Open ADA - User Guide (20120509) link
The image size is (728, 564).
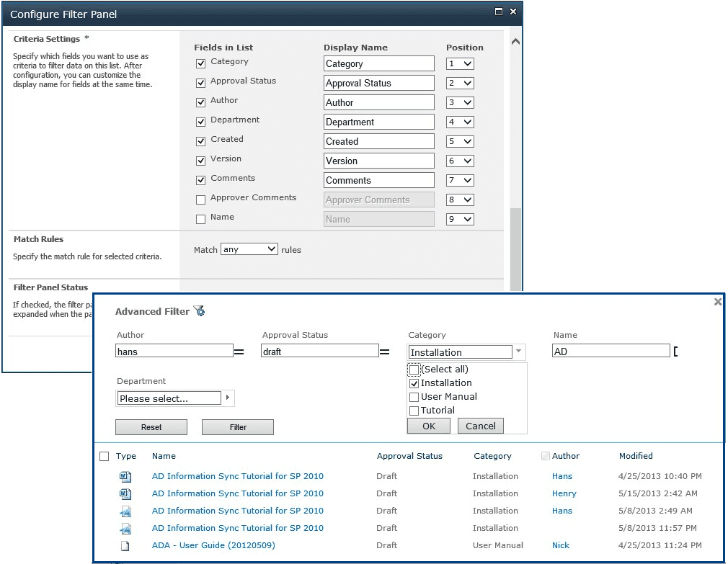coord(213,545)
